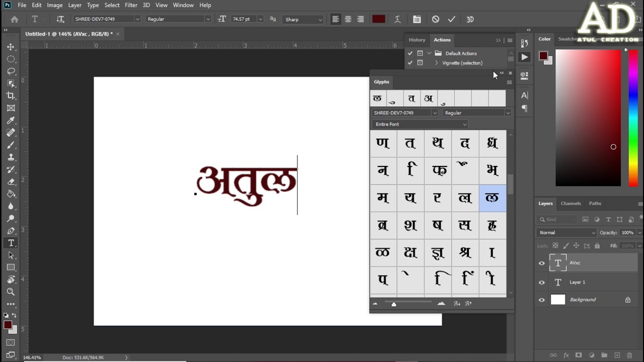Expand the Vignette (selection) action
This screenshot has width=644, height=362.
436,63
